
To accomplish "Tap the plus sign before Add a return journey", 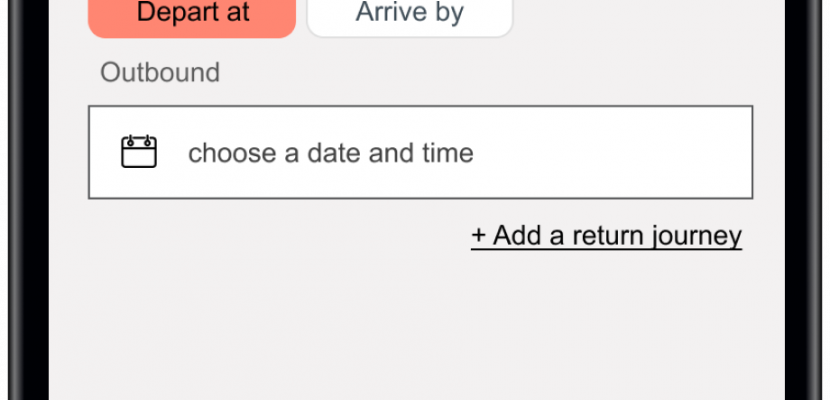I will pos(479,235).
